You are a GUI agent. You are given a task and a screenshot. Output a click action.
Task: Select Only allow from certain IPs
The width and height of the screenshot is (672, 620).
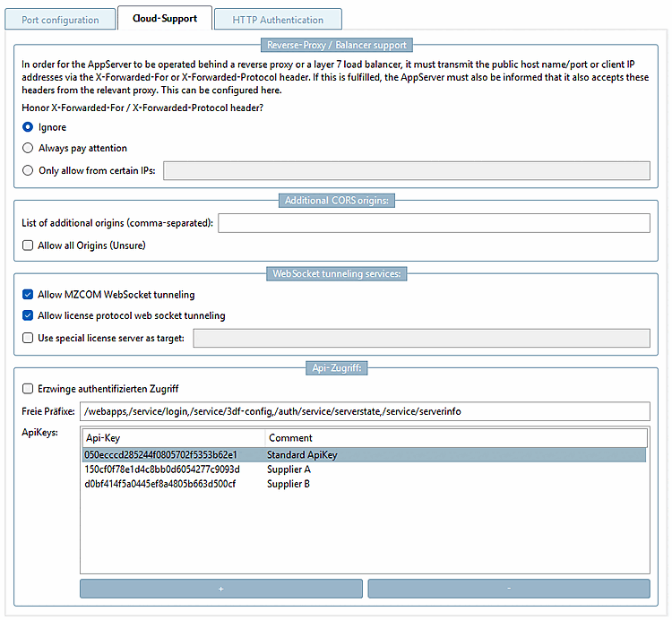pyautogui.click(x=28, y=170)
